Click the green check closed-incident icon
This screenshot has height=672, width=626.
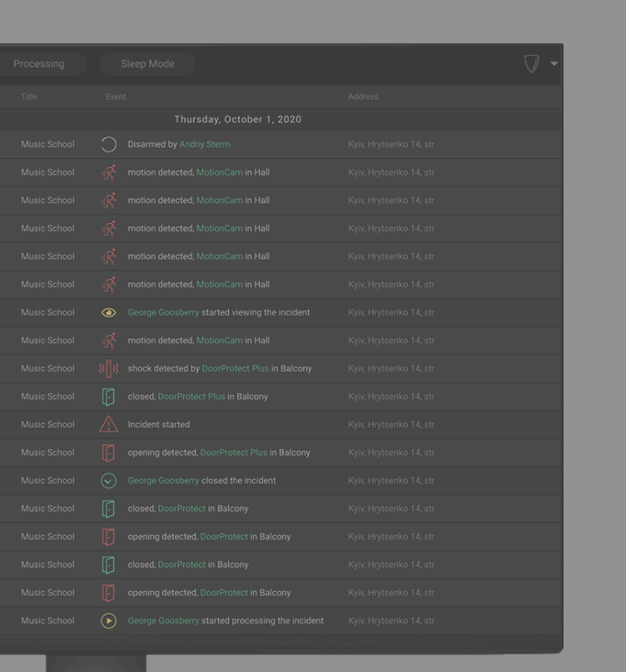coord(108,480)
